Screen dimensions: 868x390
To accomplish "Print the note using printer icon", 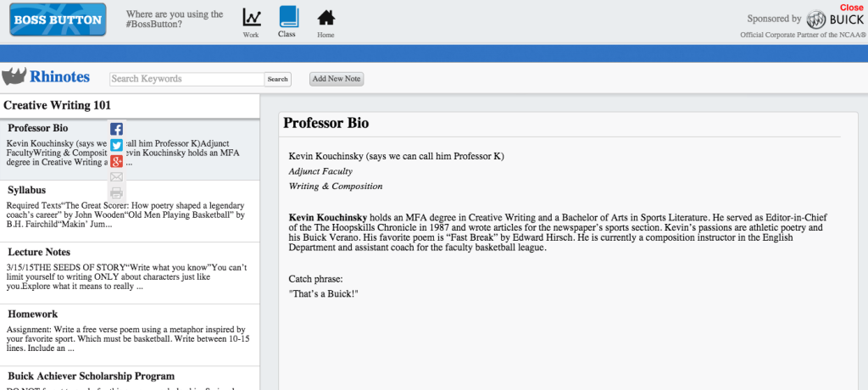I will pyautogui.click(x=117, y=193).
